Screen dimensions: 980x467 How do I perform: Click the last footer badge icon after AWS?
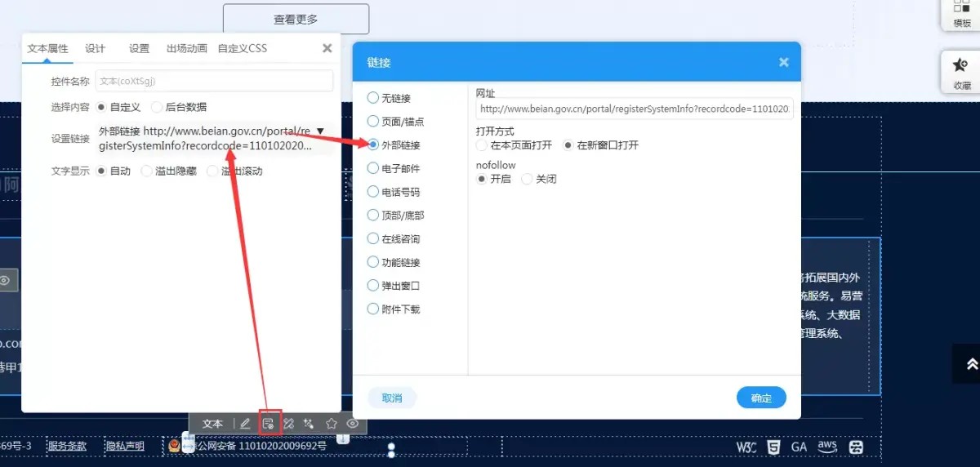[856, 447]
